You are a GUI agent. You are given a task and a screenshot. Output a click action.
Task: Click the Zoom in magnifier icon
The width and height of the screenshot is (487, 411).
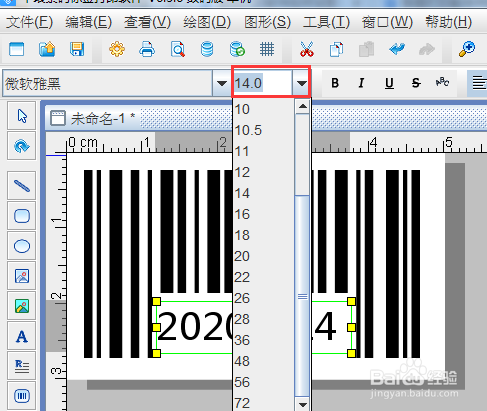[x=467, y=49]
